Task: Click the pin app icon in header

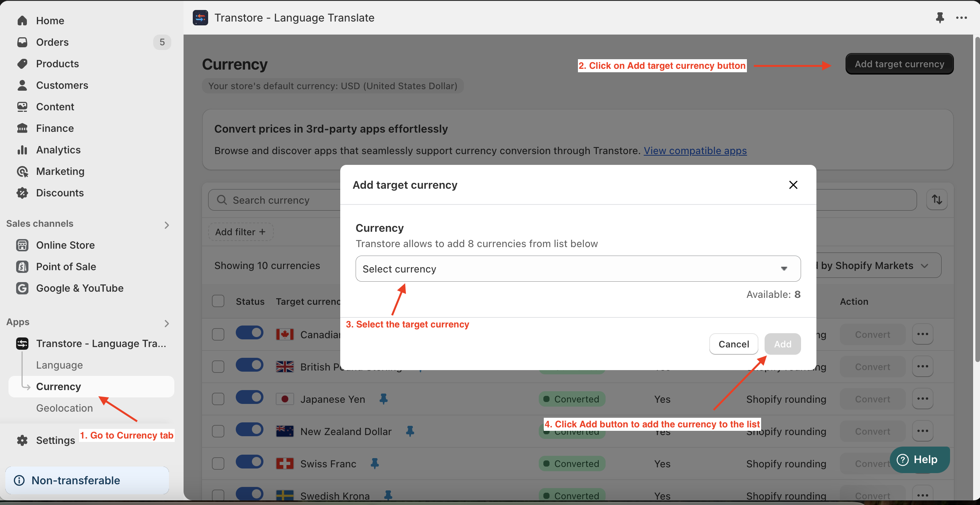Action: (x=940, y=18)
